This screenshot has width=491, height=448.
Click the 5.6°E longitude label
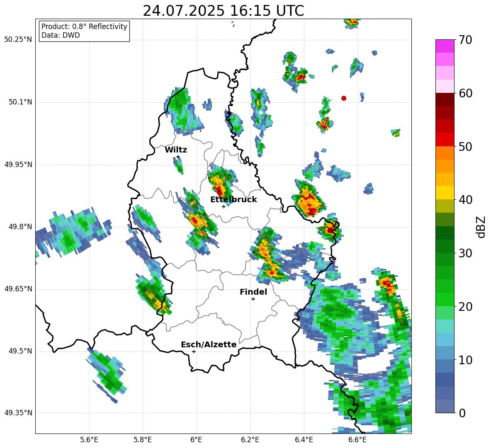point(89,440)
